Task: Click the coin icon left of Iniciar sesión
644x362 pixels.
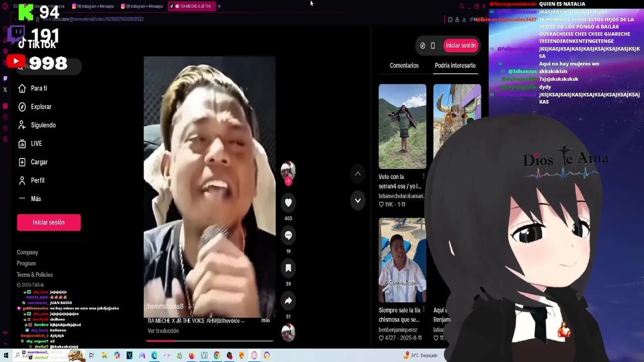Action: (x=423, y=45)
